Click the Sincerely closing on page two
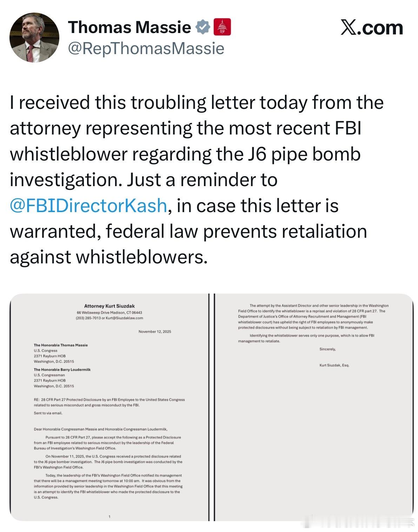 click(327, 349)
